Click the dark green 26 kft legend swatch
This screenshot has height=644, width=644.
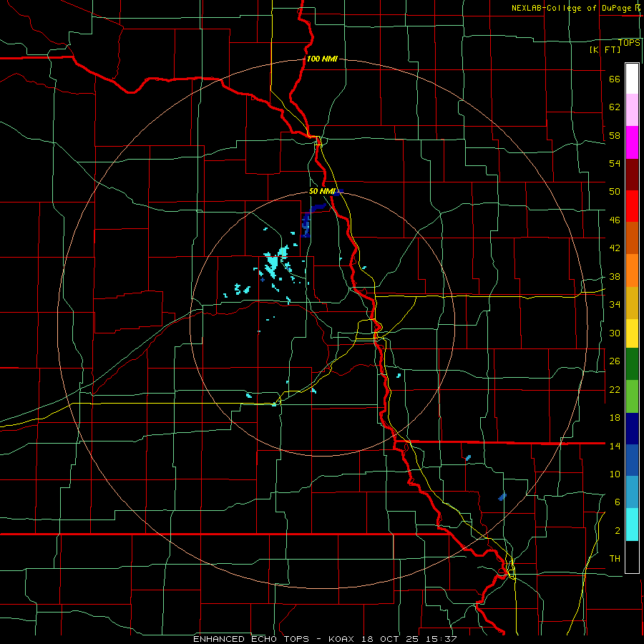pyautogui.click(x=632, y=364)
